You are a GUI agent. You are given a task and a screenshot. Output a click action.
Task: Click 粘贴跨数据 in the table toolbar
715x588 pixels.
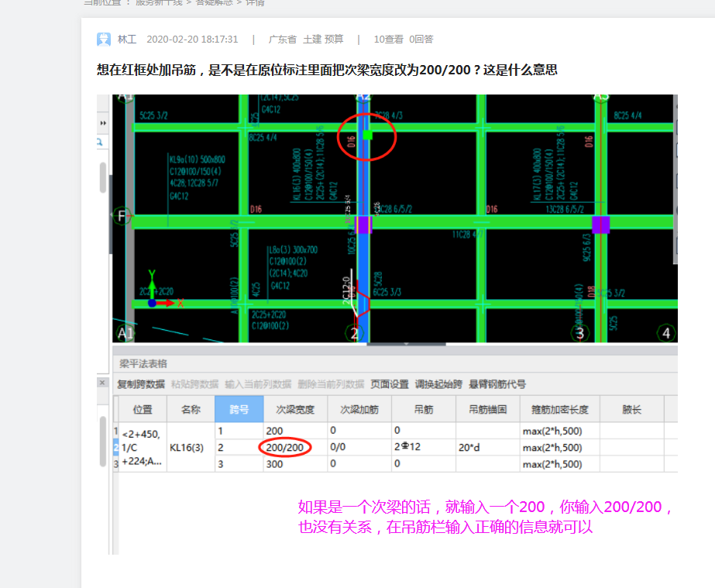[x=194, y=384]
